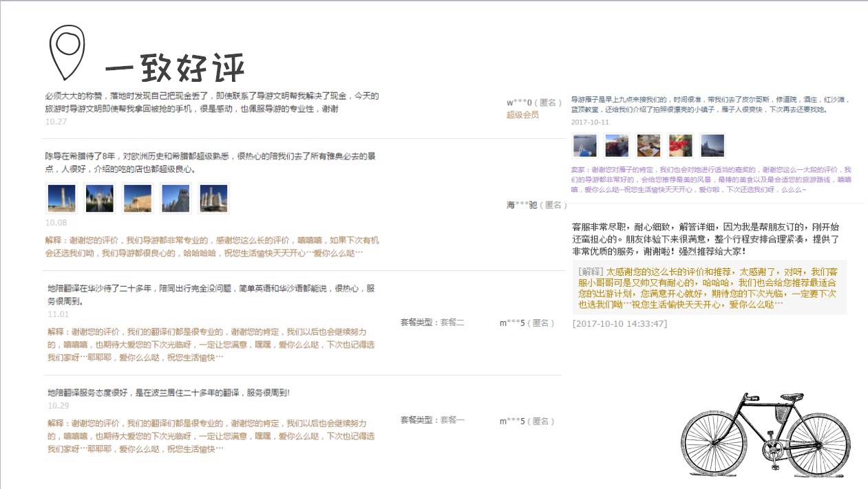Click the review date 11.01
868x489 pixels.
(x=59, y=314)
